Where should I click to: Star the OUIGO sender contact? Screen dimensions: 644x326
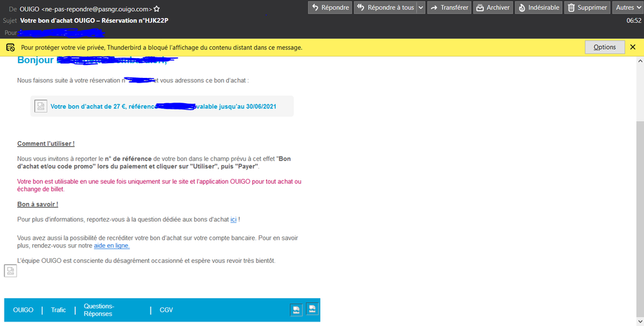(157, 9)
